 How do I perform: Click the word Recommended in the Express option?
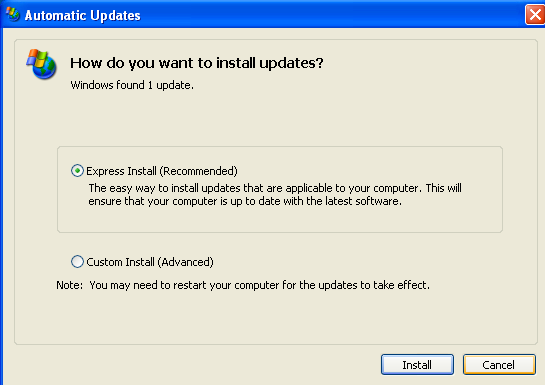click(x=199, y=171)
